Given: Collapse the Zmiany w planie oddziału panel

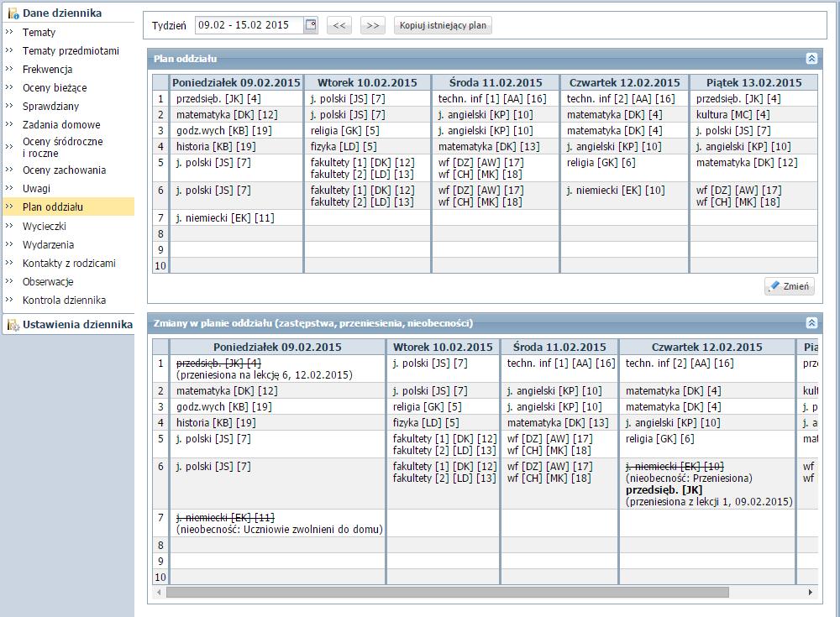Looking at the screenshot, I should tap(811, 323).
